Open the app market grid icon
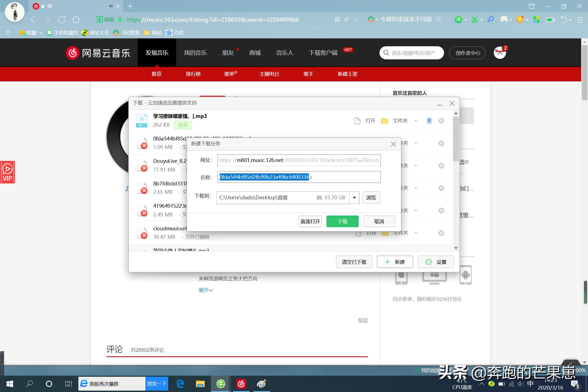Image resolution: width=588 pixels, height=392 pixels. [x=537, y=19]
